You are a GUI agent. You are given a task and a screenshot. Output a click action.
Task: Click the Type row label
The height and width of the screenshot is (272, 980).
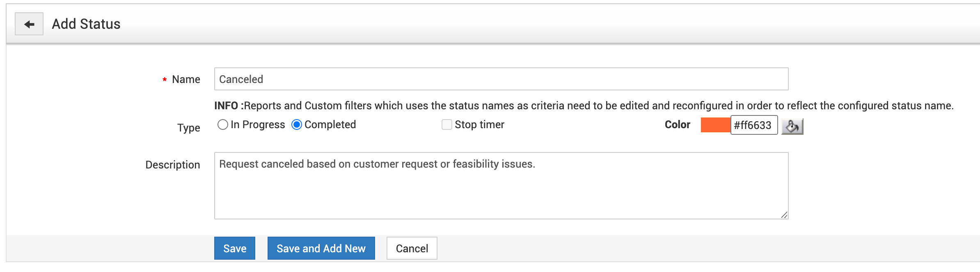pyautogui.click(x=189, y=128)
